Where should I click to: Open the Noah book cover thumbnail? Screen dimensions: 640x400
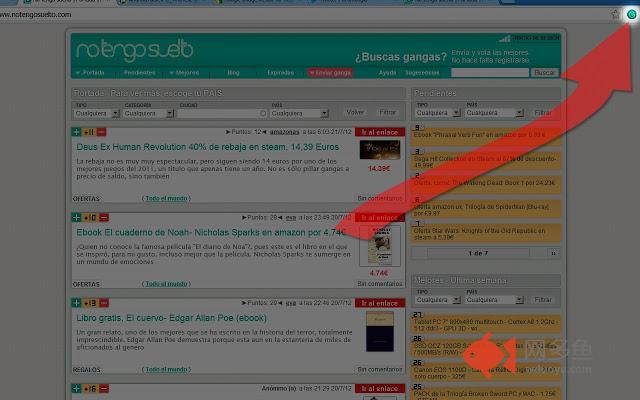[x=380, y=246]
